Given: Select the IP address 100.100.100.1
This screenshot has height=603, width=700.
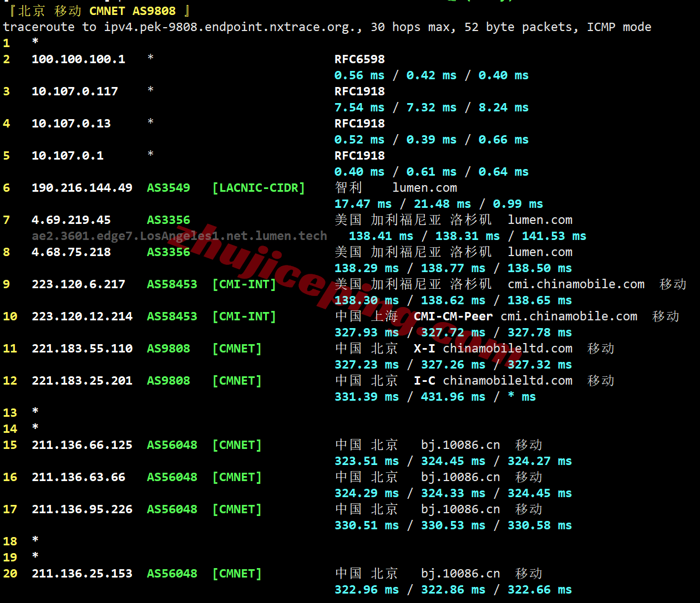Looking at the screenshot, I should (x=78, y=59).
